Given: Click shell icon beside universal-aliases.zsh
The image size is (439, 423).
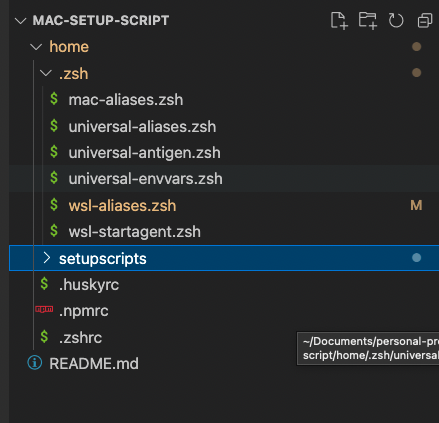Looking at the screenshot, I should (x=54, y=126).
